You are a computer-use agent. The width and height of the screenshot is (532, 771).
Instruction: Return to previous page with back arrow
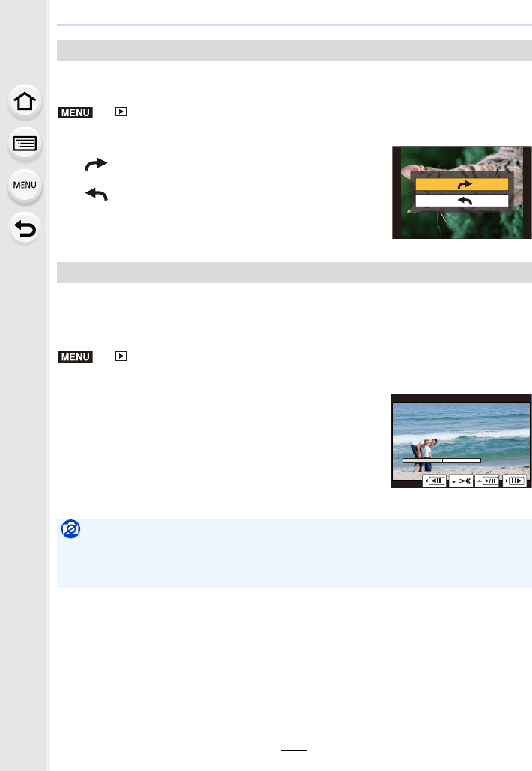25,228
